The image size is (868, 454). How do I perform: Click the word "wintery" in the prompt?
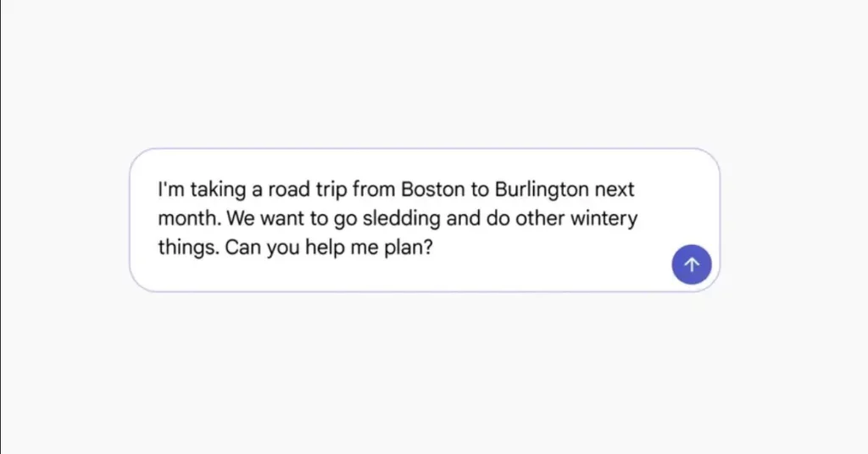click(x=603, y=218)
